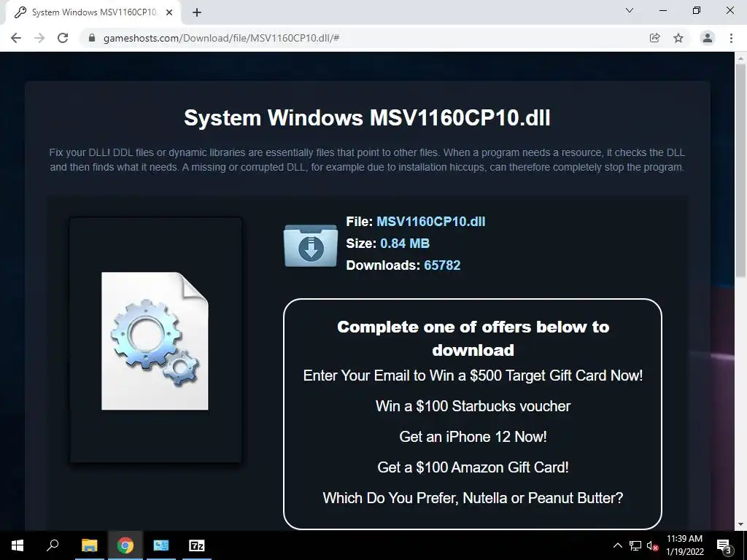This screenshot has height=560, width=747.
Task: Click the DLL gear file thumbnail
Action: 155,341
